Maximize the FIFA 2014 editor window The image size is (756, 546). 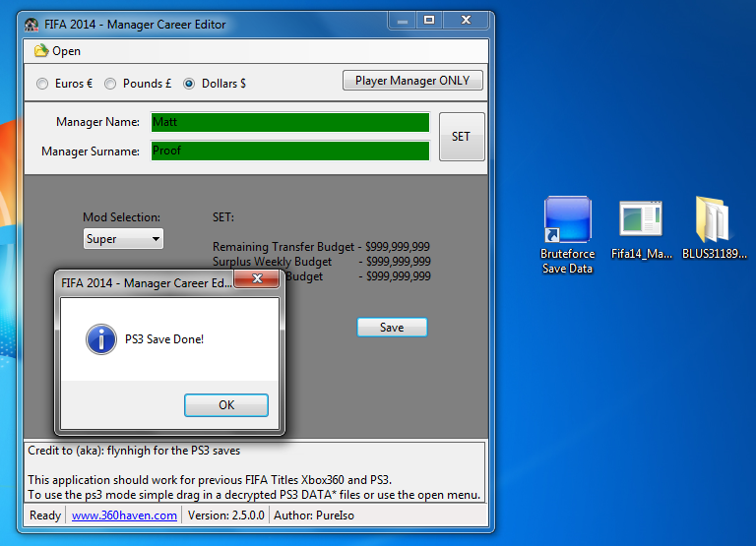click(429, 21)
